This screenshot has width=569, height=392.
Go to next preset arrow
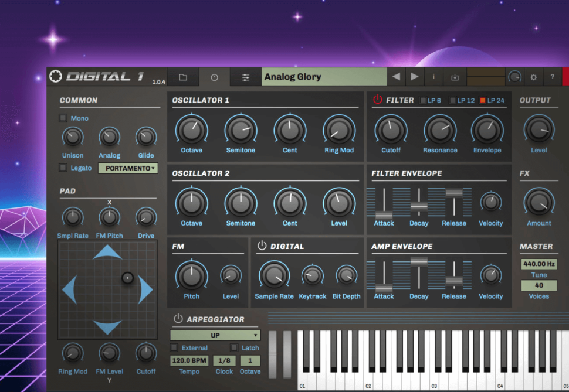415,77
